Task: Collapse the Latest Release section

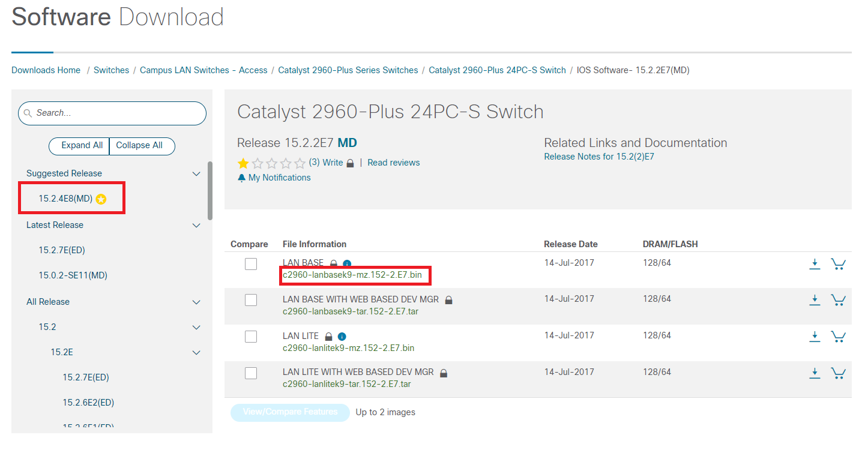Action: pos(196,225)
